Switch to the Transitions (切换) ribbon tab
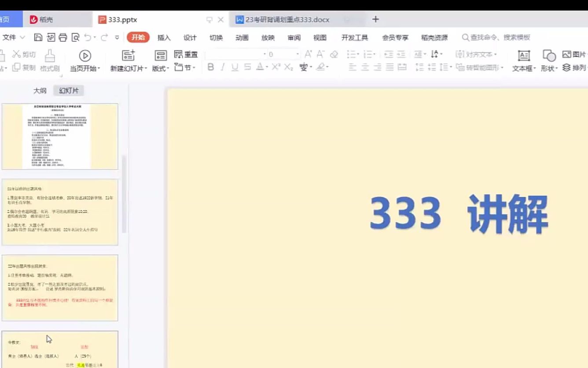This screenshot has width=588, height=368. (216, 37)
